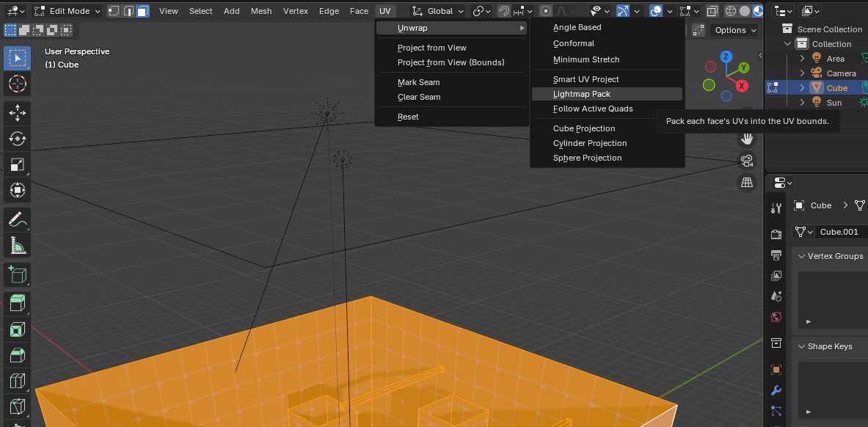The width and height of the screenshot is (868, 427).
Task: Open the Options popover button
Action: 735,30
